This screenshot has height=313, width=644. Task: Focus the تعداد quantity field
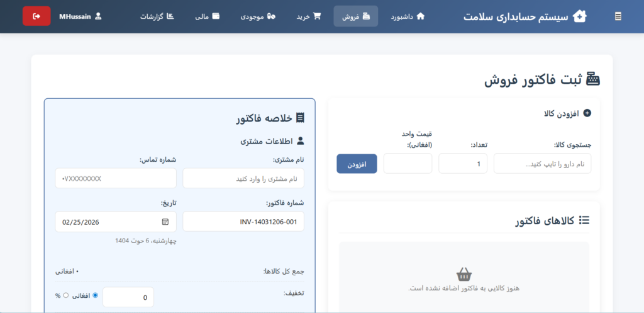click(463, 164)
